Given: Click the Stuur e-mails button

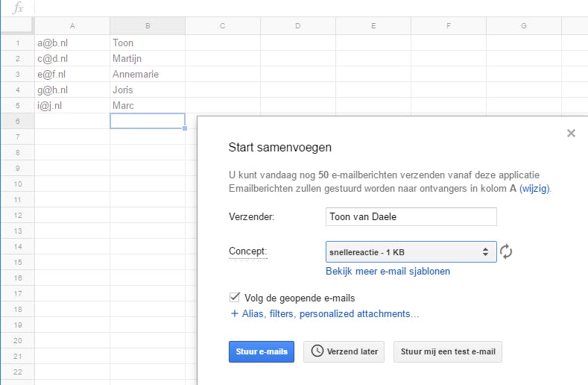Looking at the screenshot, I should pyautogui.click(x=262, y=351).
